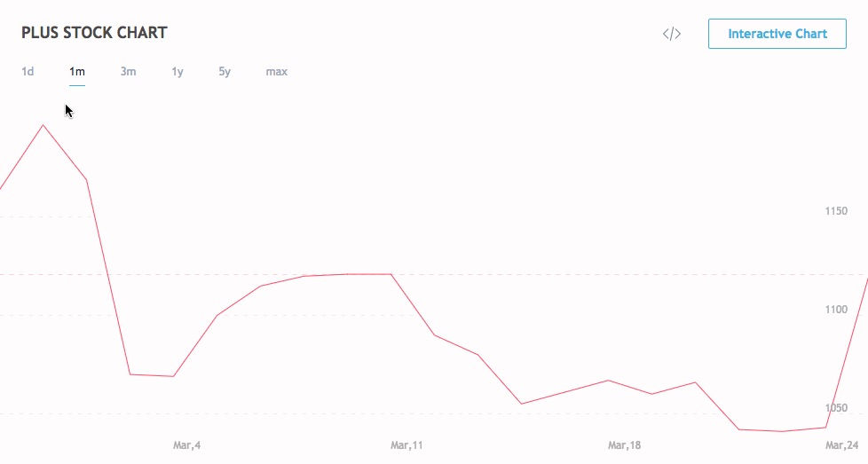Select the 1d time range tab
The width and height of the screenshot is (868, 464).
click(28, 71)
